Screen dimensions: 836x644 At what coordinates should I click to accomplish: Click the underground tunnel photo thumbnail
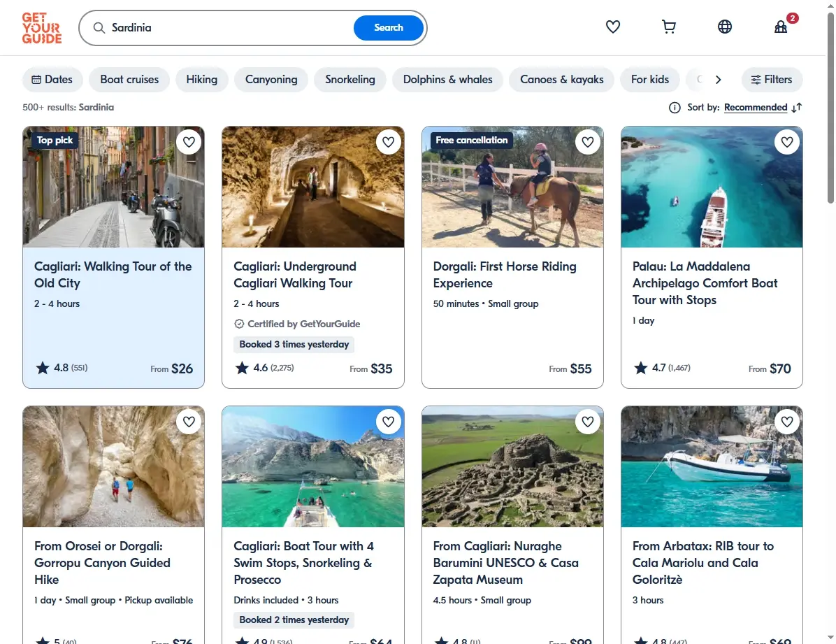pyautogui.click(x=313, y=187)
